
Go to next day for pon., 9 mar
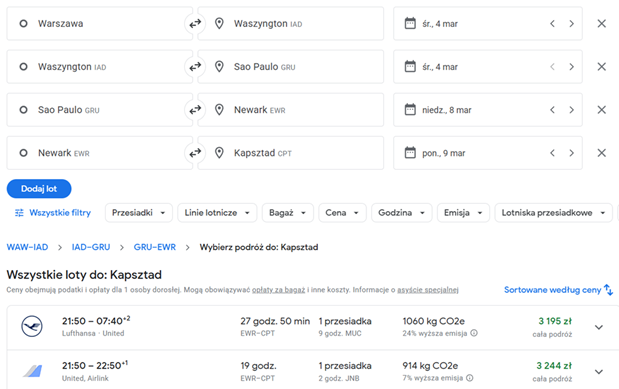point(571,153)
